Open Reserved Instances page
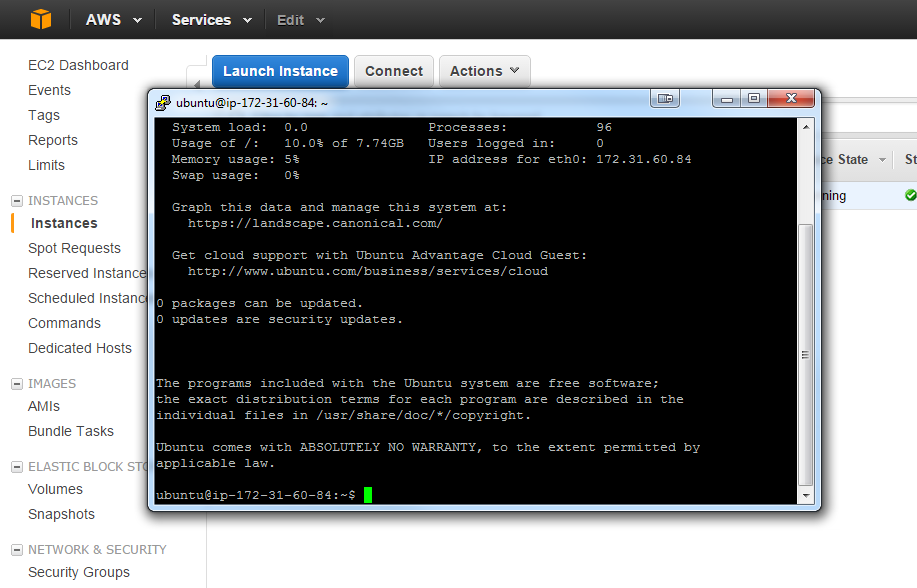Screen dimensions: 917x588 point(88,273)
